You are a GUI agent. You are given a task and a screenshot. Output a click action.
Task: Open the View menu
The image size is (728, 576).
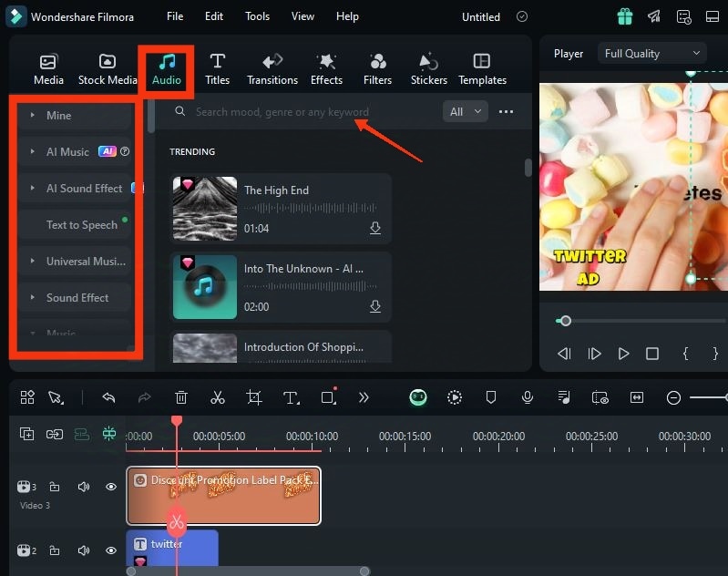pyautogui.click(x=302, y=16)
